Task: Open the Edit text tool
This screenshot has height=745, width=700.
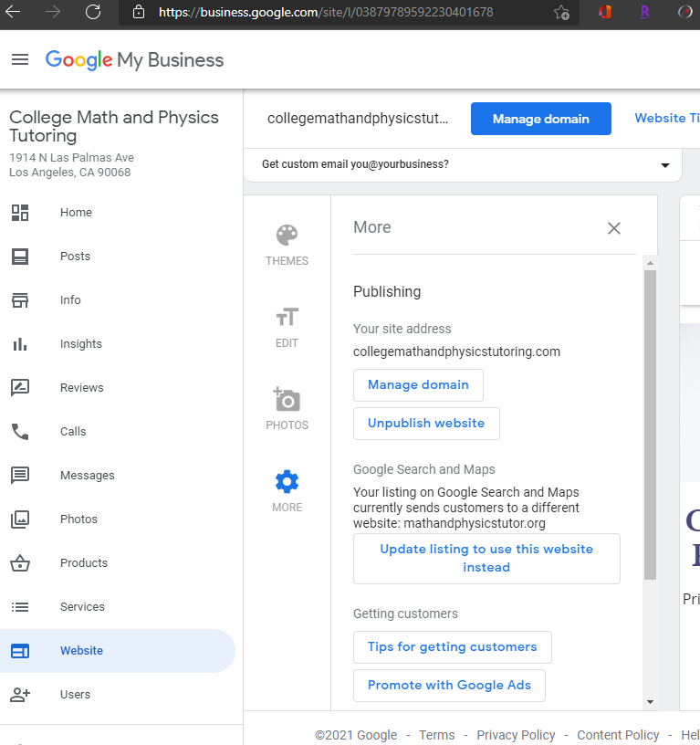Action: coord(287,328)
